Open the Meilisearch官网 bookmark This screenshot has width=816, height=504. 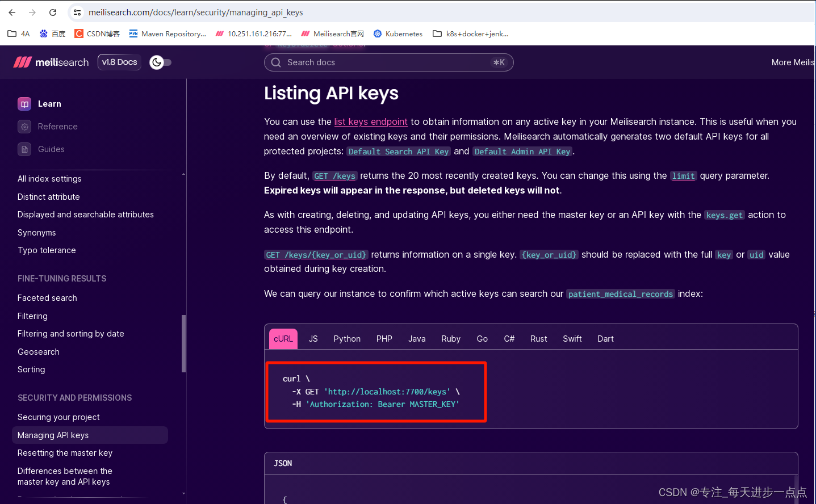coord(332,33)
